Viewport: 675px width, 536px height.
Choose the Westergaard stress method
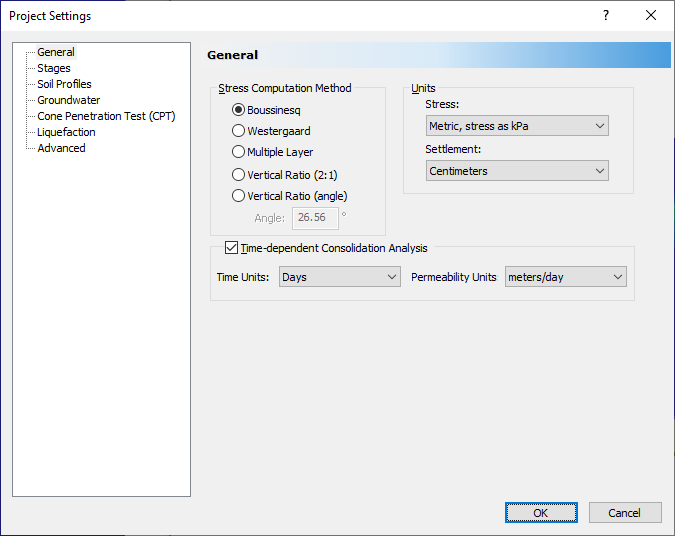(238, 131)
